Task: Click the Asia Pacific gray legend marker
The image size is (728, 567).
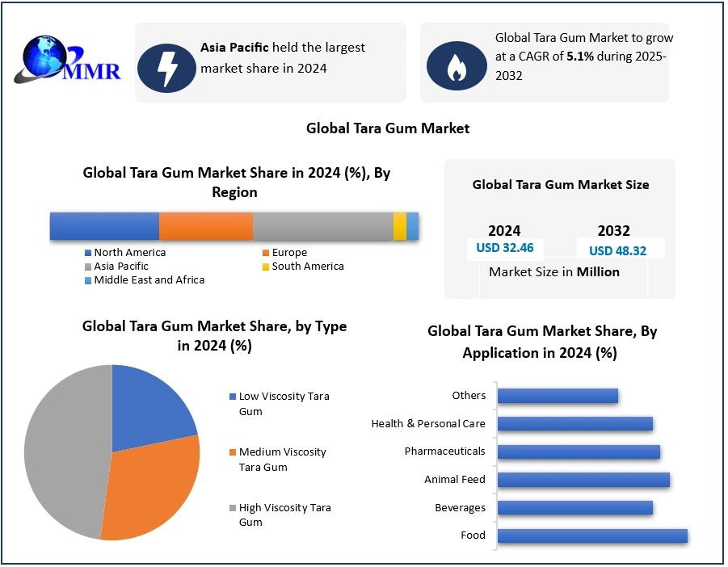Action: pyautogui.click(x=87, y=267)
